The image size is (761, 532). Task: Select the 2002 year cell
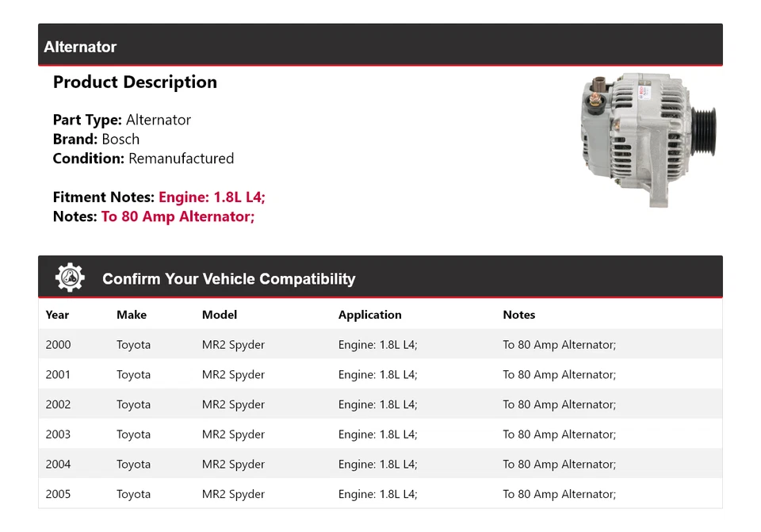58,404
